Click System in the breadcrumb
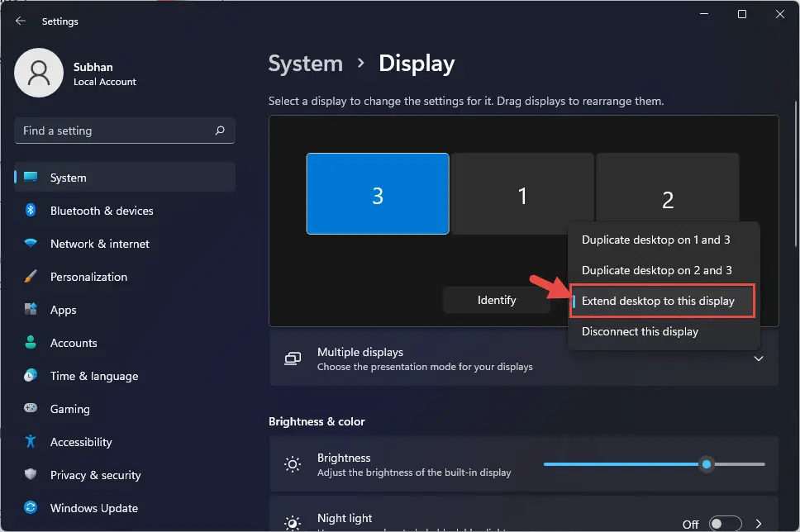 pos(306,64)
